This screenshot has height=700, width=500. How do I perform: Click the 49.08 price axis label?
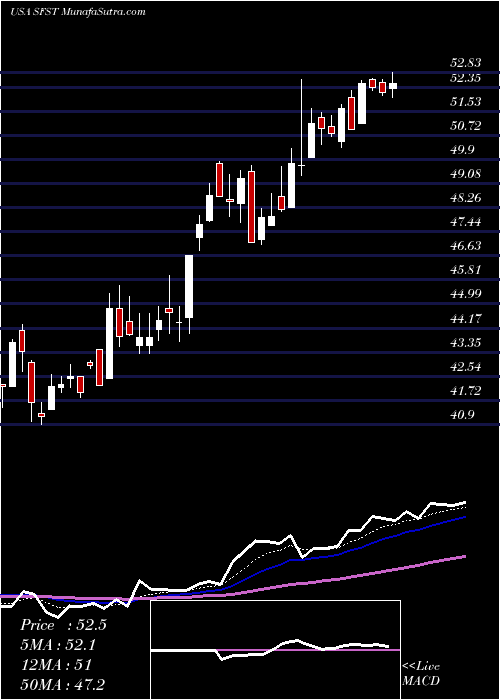[465, 175]
